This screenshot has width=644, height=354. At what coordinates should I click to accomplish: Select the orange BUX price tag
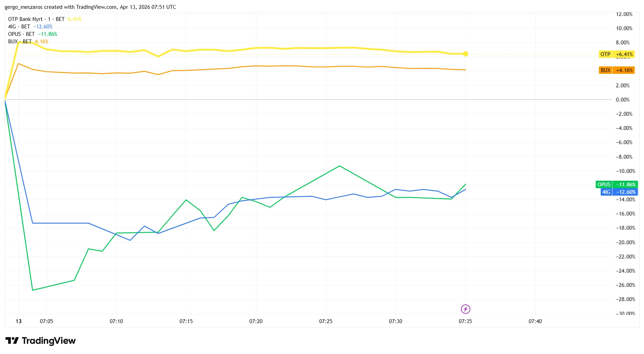[x=605, y=70]
